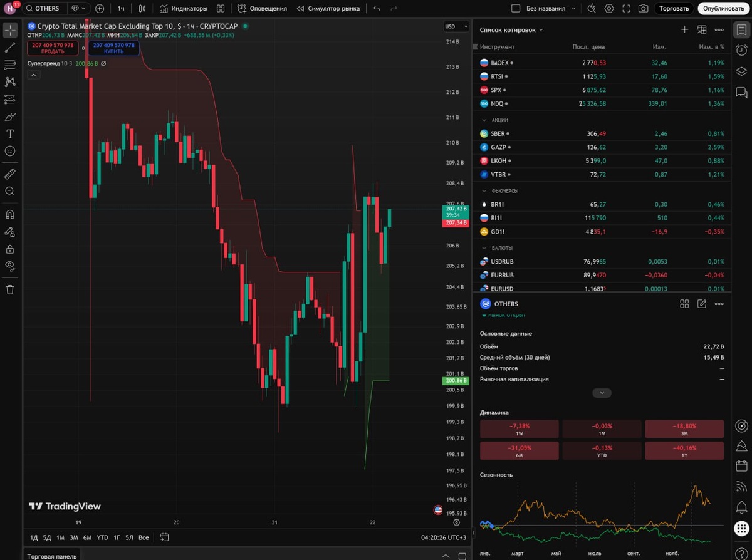Image resolution: width=752 pixels, height=560 pixels.
Task: Click the add symbol plus button
Action: coord(100,9)
